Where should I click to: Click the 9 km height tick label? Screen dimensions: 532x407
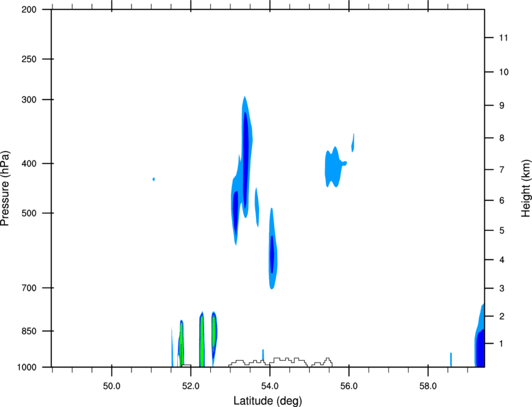502,106
